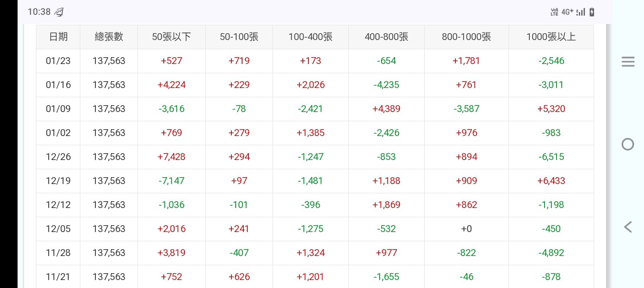
Task: Select the 12/26 date cell
Action: (x=58, y=157)
